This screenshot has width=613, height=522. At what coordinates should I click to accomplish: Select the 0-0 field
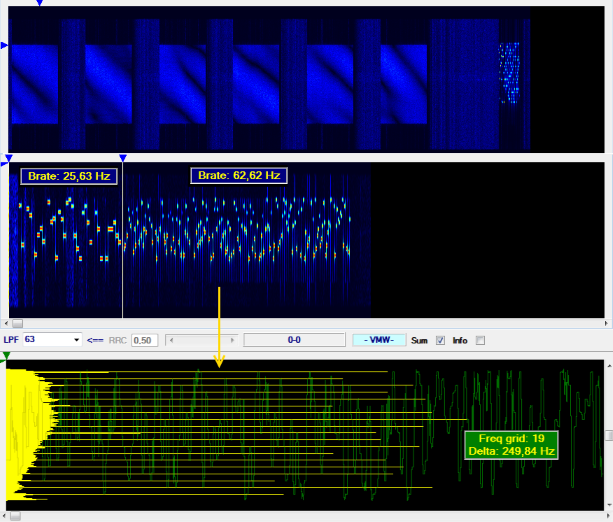click(x=294, y=340)
